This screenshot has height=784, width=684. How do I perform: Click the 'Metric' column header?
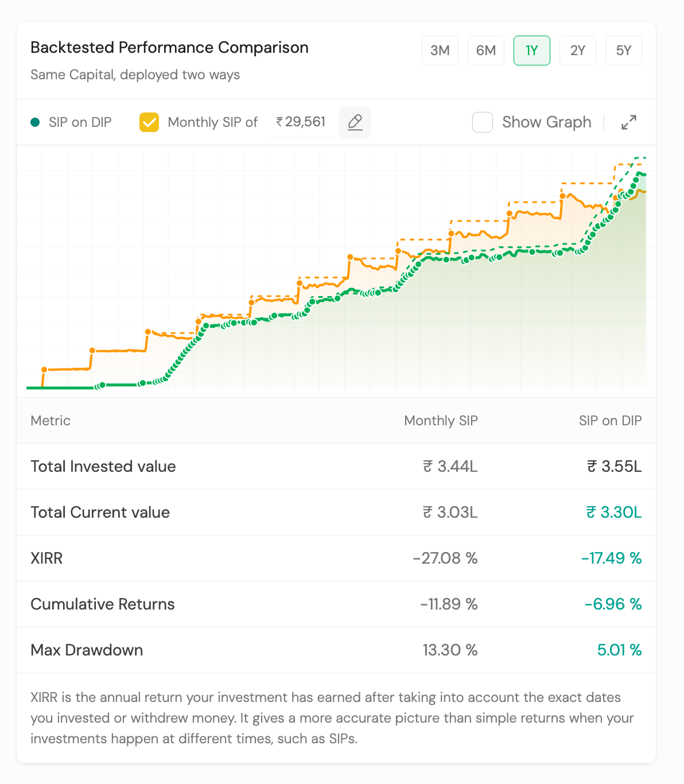tap(50, 421)
